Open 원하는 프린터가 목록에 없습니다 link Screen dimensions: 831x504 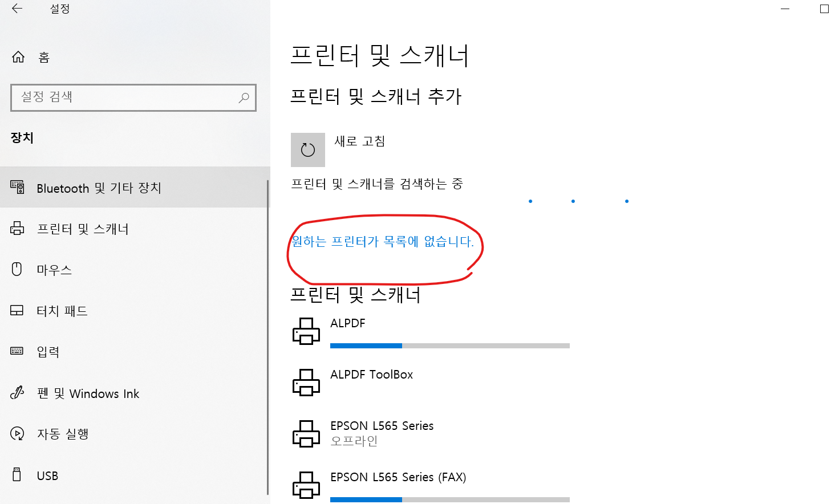[x=383, y=242]
